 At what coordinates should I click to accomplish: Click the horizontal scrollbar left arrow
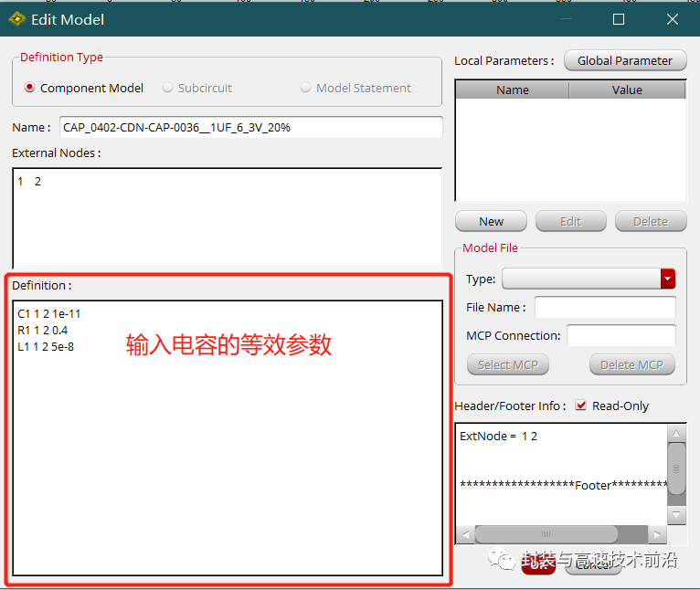click(466, 534)
